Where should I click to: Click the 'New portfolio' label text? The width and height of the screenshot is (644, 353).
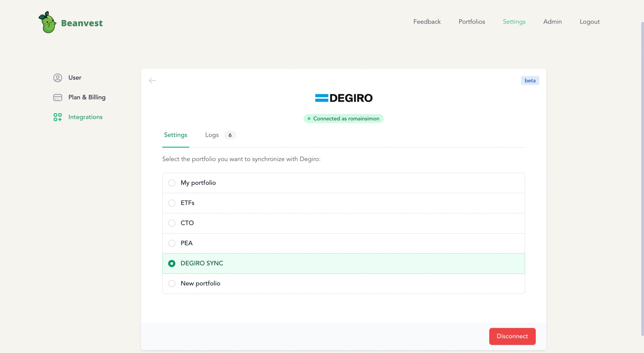pos(200,284)
